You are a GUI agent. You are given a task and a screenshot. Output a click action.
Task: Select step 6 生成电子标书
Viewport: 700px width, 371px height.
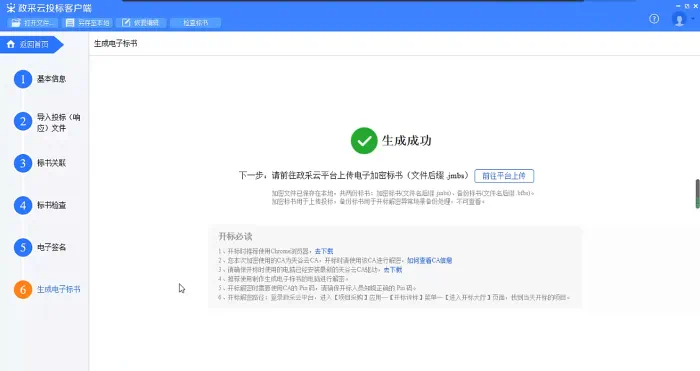coord(47,289)
